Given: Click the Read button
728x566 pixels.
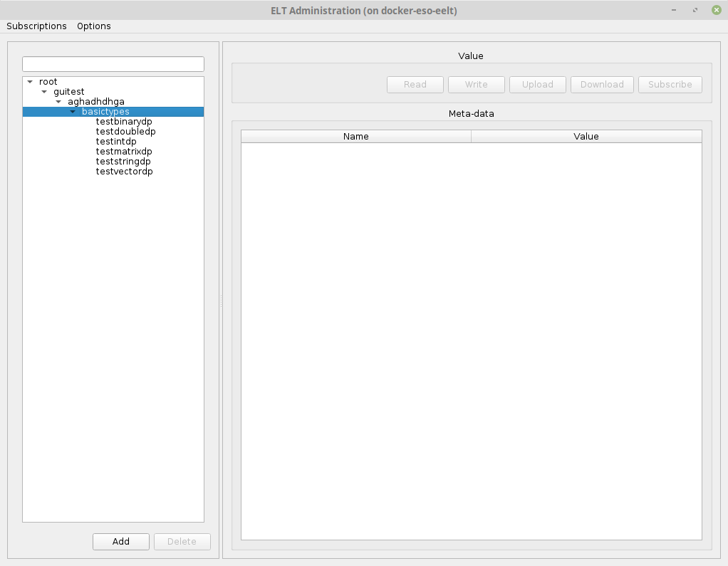Looking at the screenshot, I should coord(415,85).
